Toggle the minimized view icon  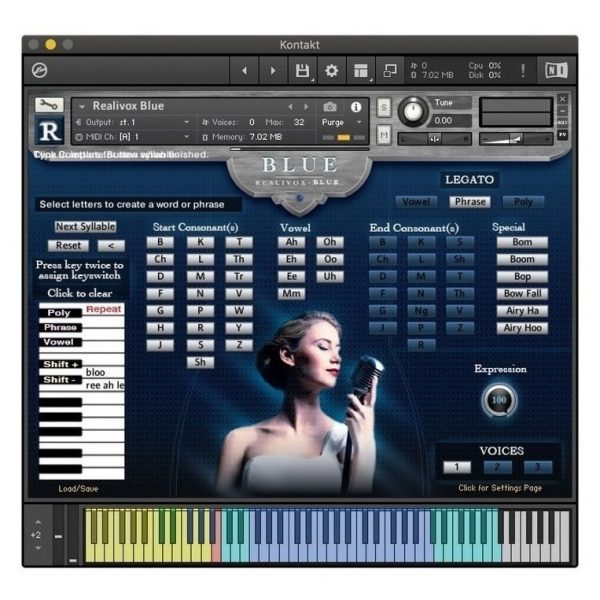tap(390, 70)
